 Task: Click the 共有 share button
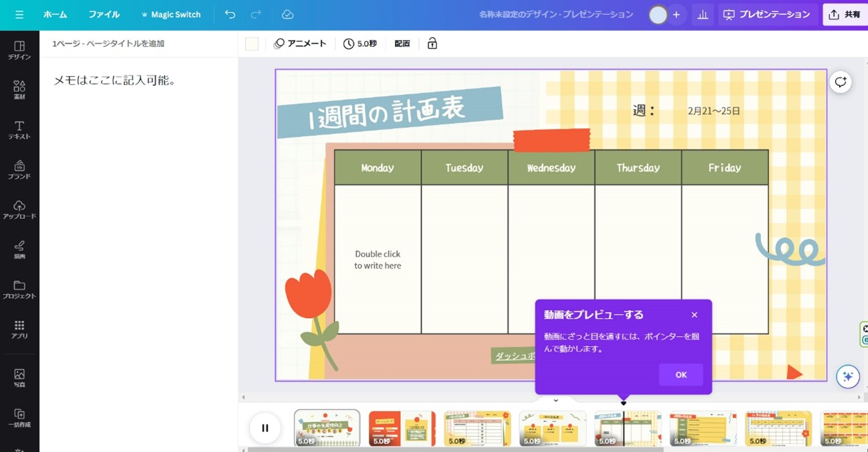coord(845,15)
